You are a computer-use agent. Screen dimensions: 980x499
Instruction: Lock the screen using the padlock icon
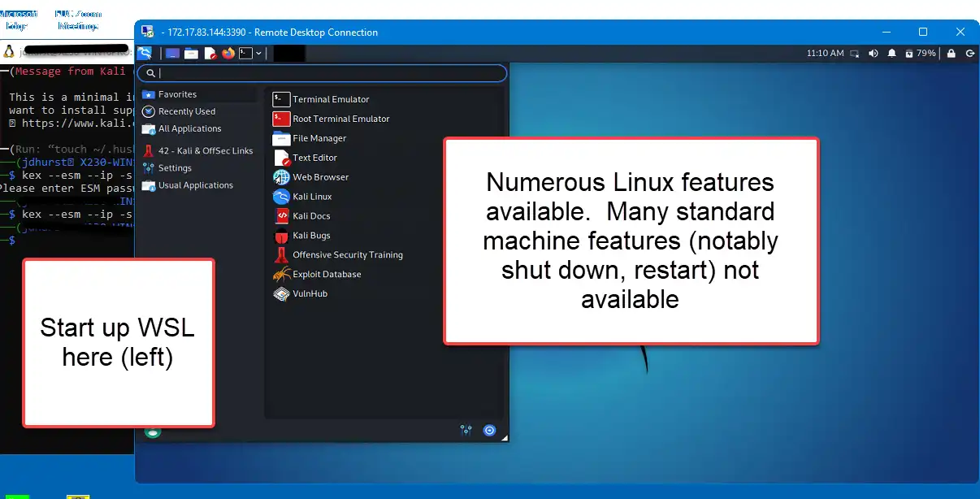pyautogui.click(x=951, y=53)
